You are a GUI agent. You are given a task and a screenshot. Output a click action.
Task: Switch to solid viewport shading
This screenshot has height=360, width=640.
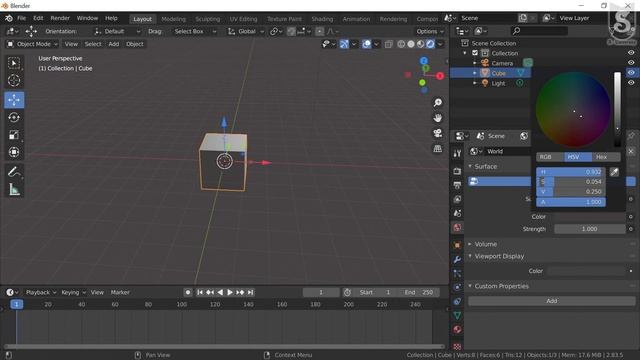[411, 44]
